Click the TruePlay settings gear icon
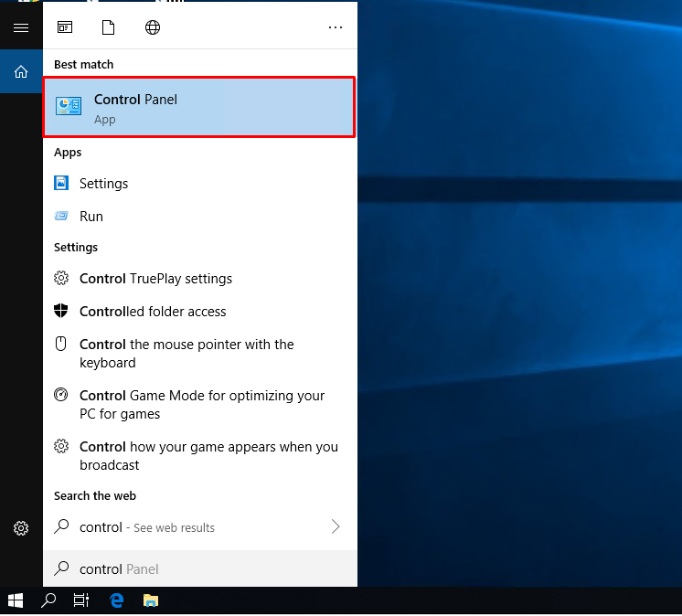The image size is (682, 616). (61, 278)
